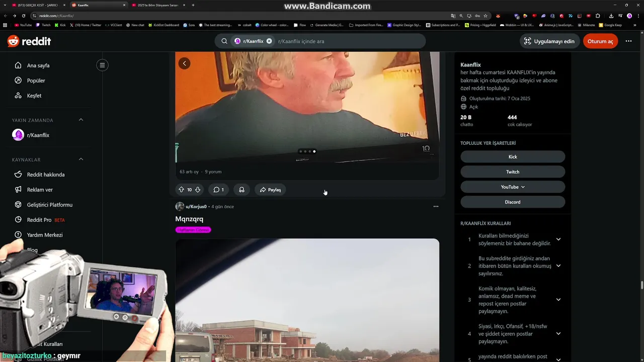The width and height of the screenshot is (644, 362).
Task: Open the Reddit header three-dot menu
Action: click(x=628, y=41)
